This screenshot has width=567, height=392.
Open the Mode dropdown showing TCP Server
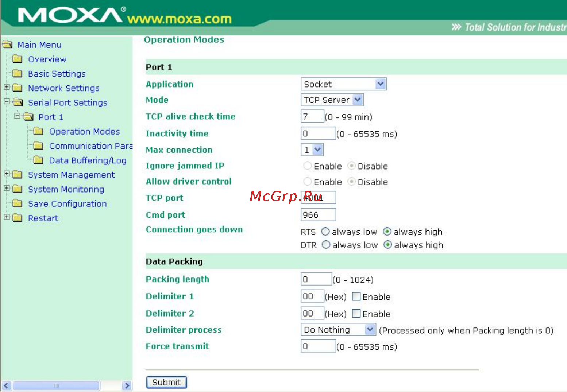[332, 100]
